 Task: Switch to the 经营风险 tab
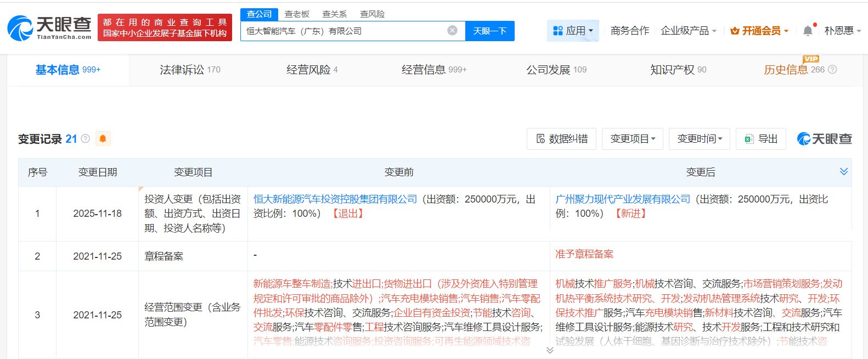312,70
